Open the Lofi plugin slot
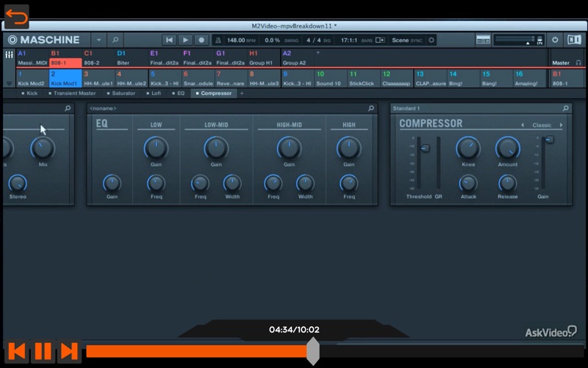Viewport: 588px width, 368px height. pyautogui.click(x=154, y=93)
